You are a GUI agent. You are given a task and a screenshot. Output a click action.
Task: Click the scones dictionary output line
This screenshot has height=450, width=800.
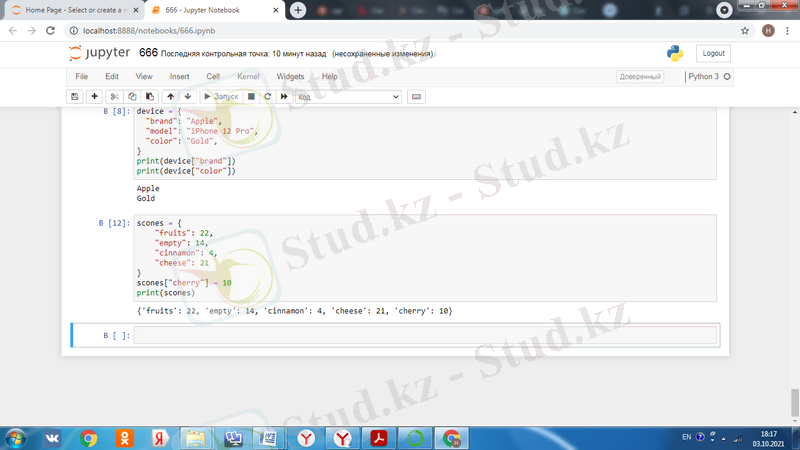pos(294,311)
